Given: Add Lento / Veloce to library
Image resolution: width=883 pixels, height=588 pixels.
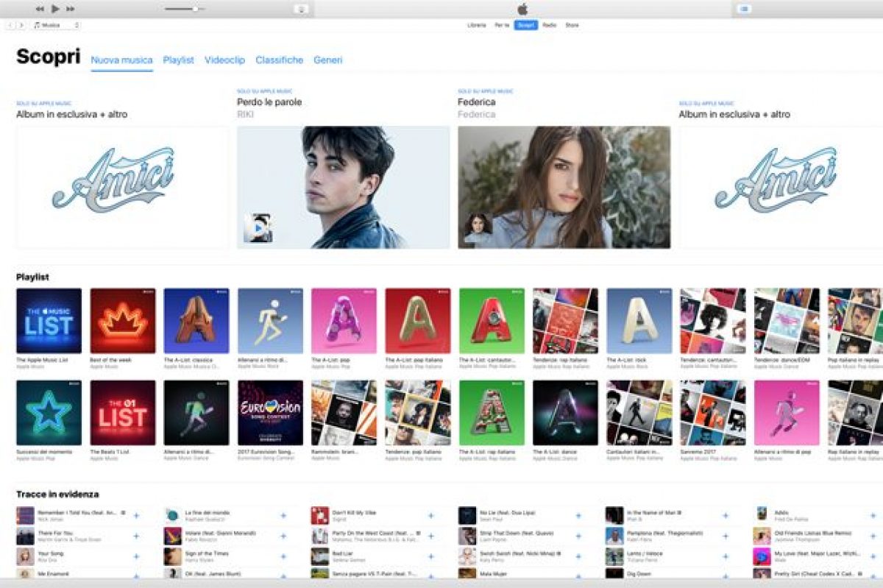Looking at the screenshot, I should click(726, 556).
